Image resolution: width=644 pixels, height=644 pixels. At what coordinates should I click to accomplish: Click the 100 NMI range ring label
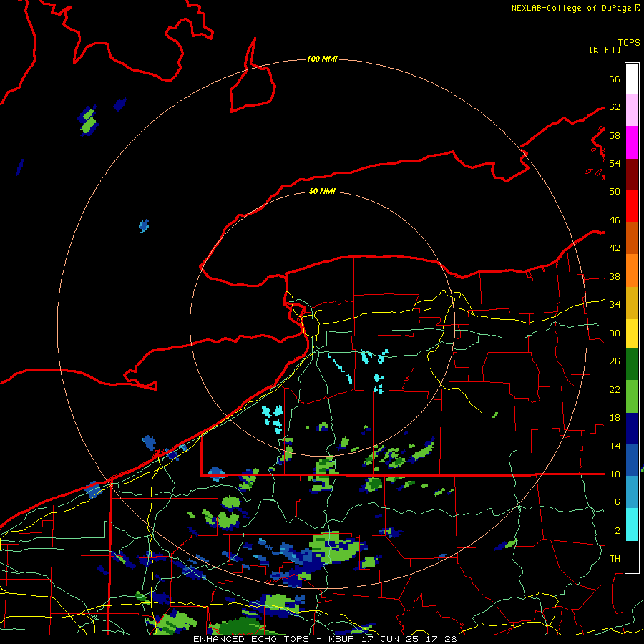(x=322, y=59)
